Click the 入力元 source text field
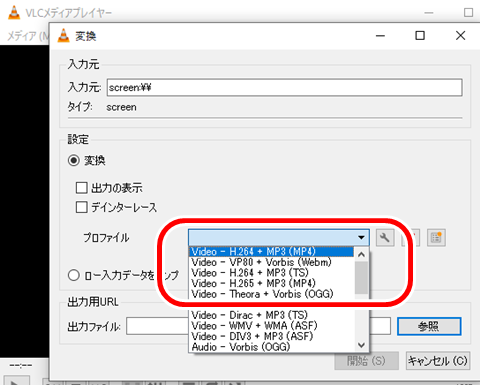480x385 pixels. pyautogui.click(x=284, y=88)
